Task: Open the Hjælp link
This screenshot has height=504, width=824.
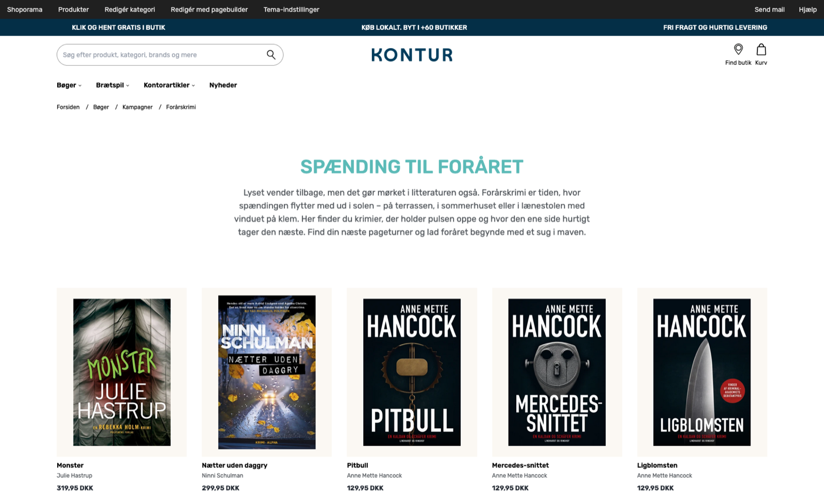Action: 808,9
